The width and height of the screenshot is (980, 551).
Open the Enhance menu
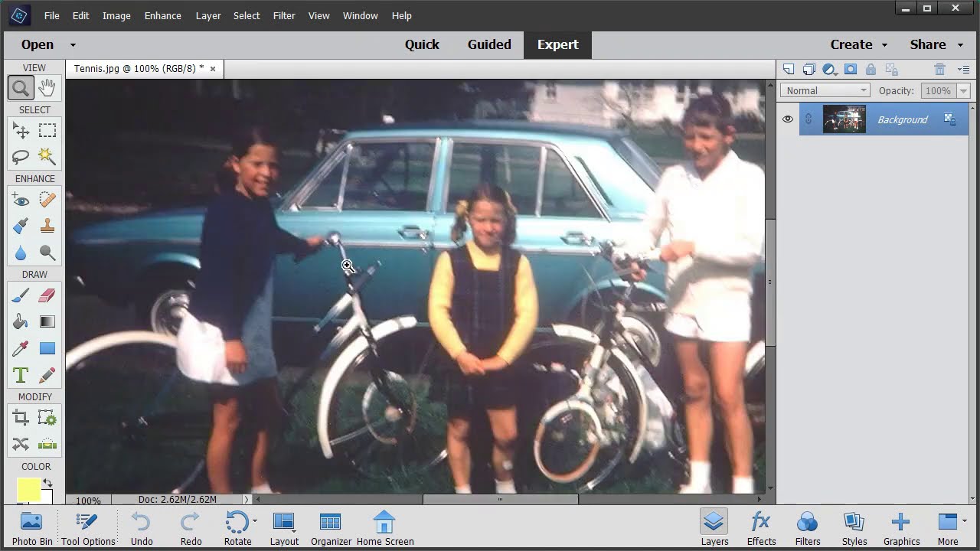[x=162, y=15]
